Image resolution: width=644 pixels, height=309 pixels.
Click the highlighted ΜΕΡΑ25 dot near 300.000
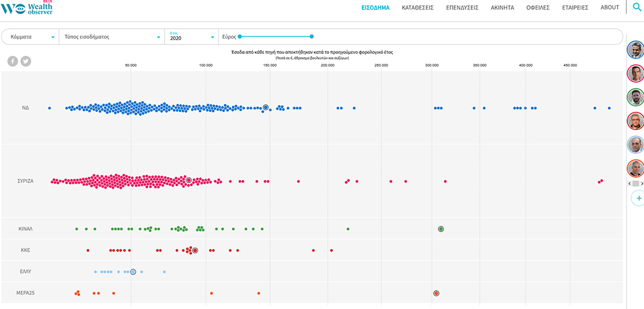point(436,293)
